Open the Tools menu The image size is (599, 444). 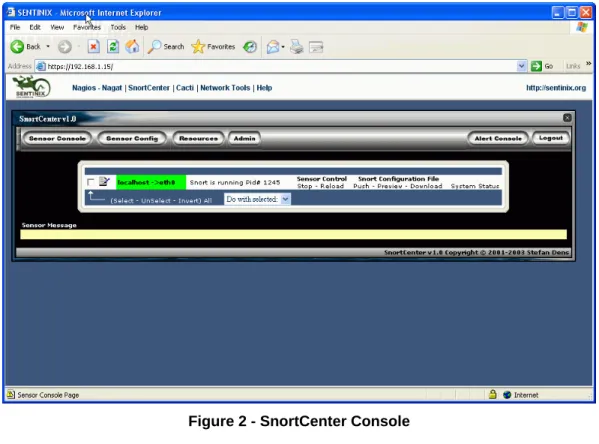click(x=118, y=27)
